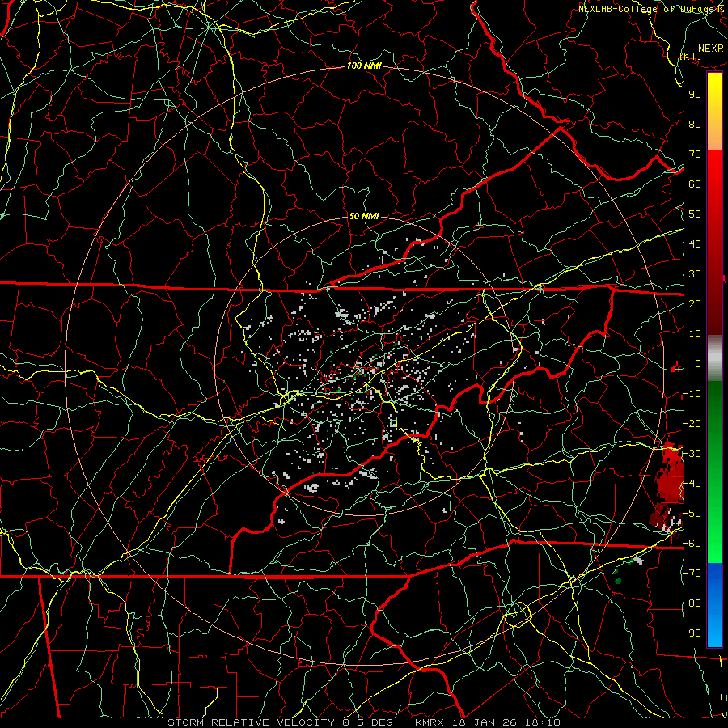The image size is (728, 728).
Task: Click the storm relative velocity caption
Action: point(363,722)
